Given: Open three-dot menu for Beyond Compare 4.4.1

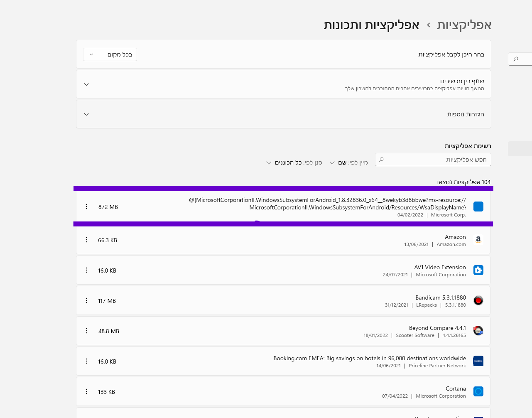Looking at the screenshot, I should (x=86, y=331).
